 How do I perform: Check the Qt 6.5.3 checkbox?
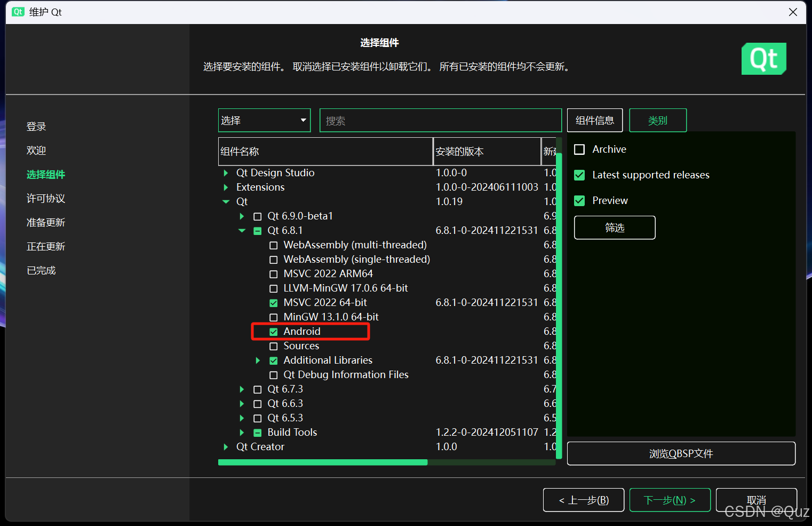(x=258, y=418)
